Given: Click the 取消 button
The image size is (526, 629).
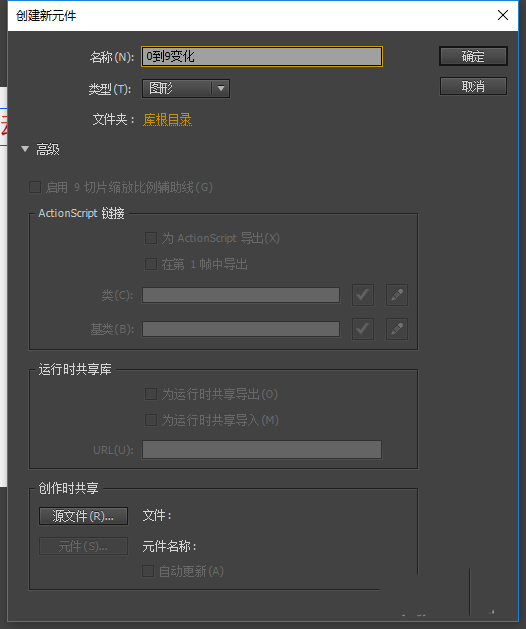Looking at the screenshot, I should click(473, 86).
